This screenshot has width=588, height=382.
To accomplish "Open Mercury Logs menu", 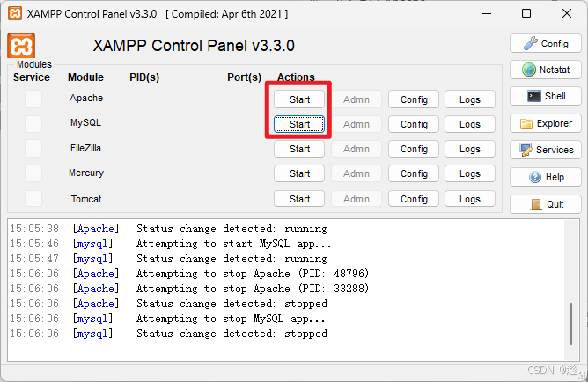I will pyautogui.click(x=470, y=173).
